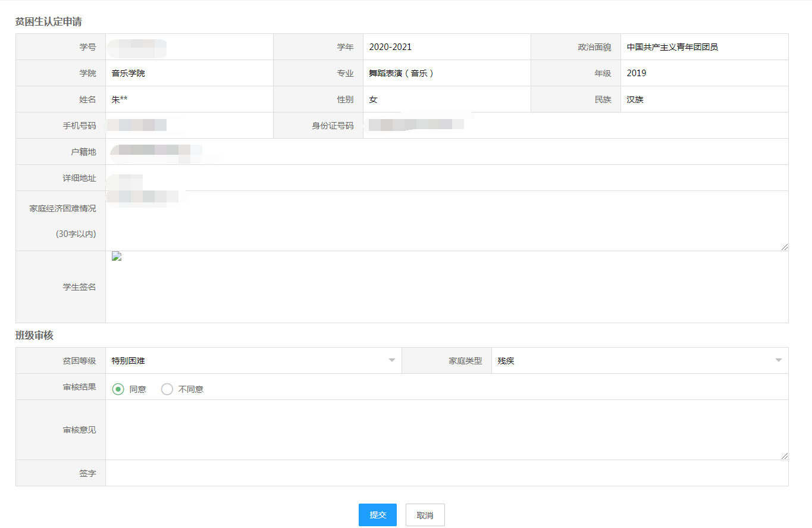Click the 民族 value 汉族
The width and height of the screenshot is (812, 528).
point(635,99)
